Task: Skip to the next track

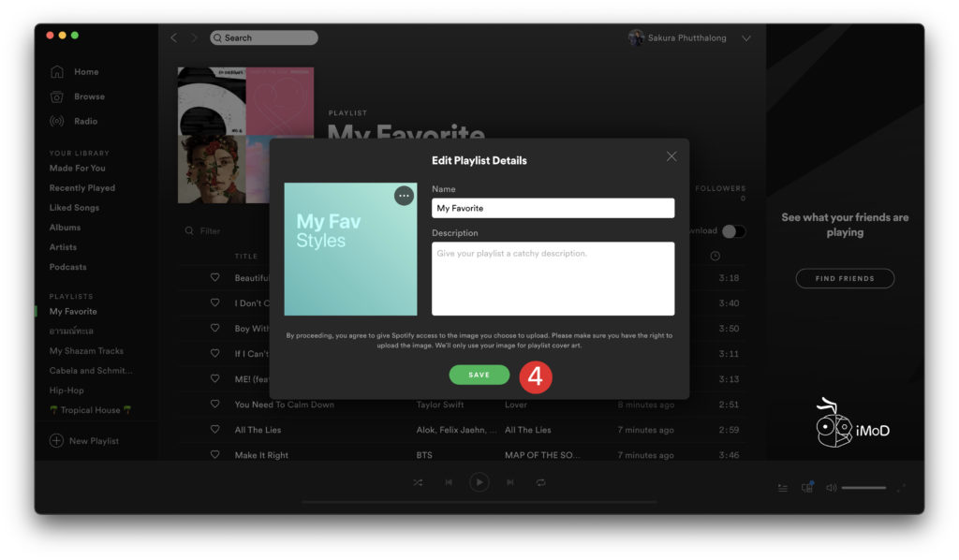Action: tap(510, 482)
